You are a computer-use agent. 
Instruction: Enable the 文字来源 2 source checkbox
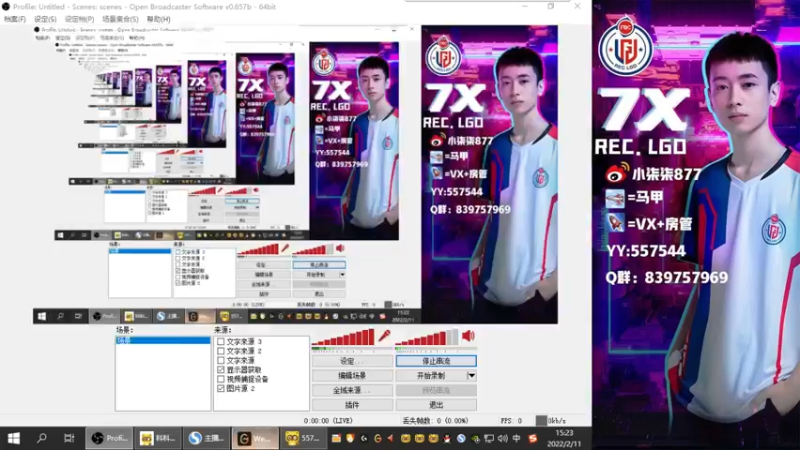(x=220, y=351)
